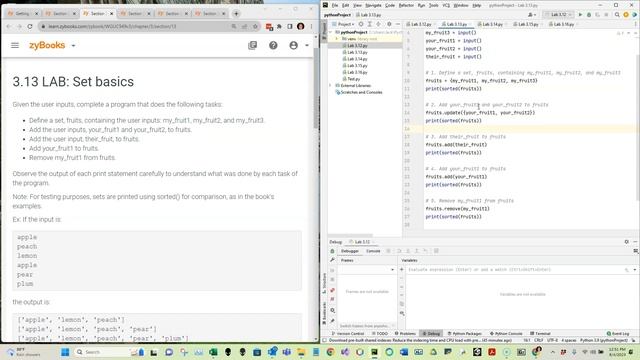Click the evaluate expression input field
Image resolution: width=640 pixels, height=360 pixels.
514,270
